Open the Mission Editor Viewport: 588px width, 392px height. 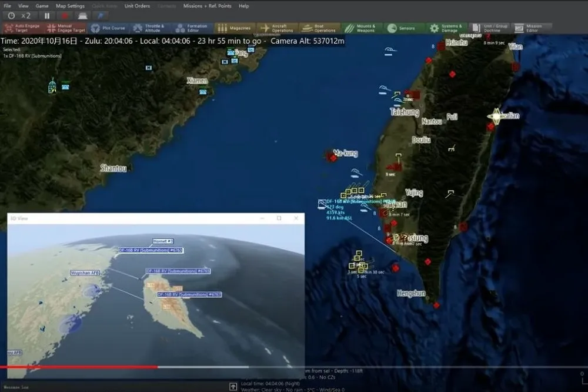point(532,28)
